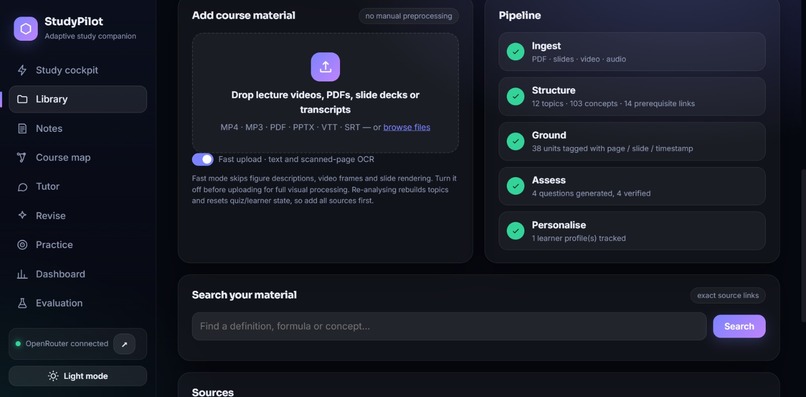The height and width of the screenshot is (397, 806).
Task: Open Revise section
Action: pos(78,215)
